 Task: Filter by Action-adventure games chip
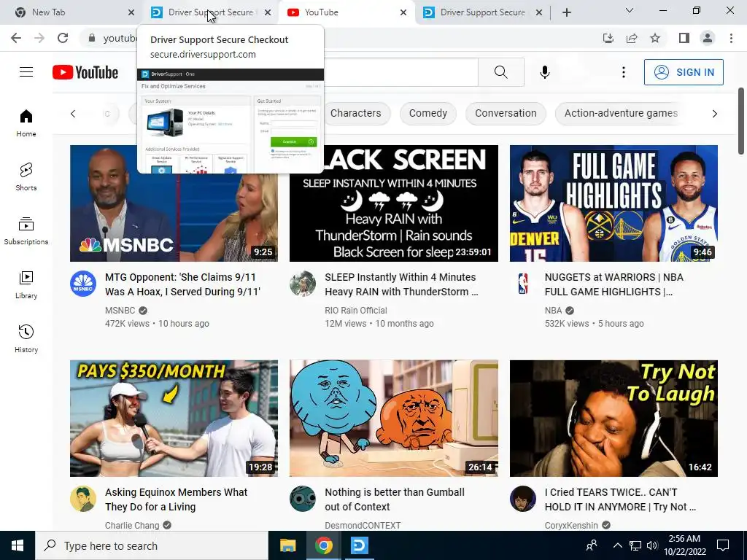tap(621, 113)
